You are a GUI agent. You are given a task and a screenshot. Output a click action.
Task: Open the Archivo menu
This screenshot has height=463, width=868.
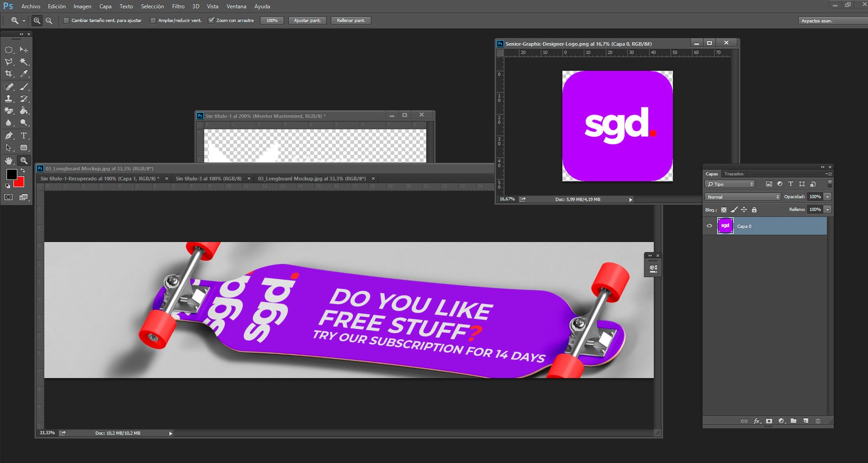click(x=31, y=7)
